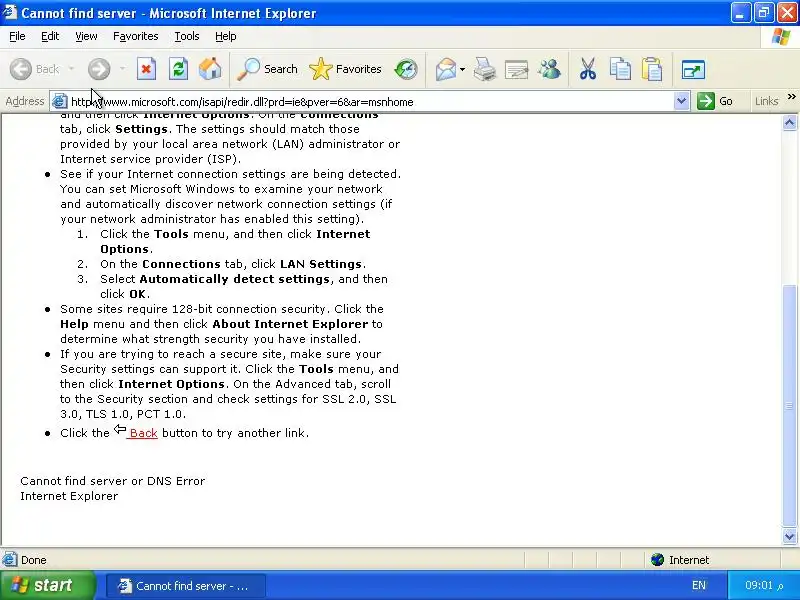Viewport: 800px width, 600px height.
Task: Click the Address label text
Action: (24, 101)
